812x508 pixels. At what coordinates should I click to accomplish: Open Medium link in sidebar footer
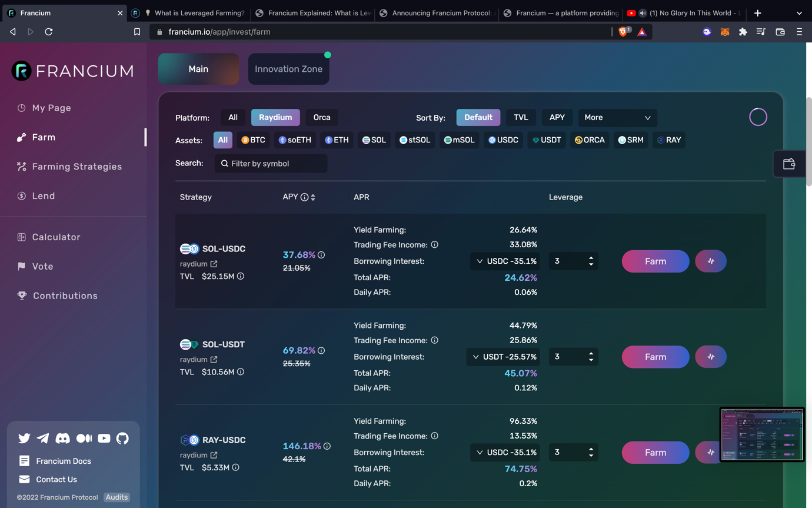(x=84, y=438)
